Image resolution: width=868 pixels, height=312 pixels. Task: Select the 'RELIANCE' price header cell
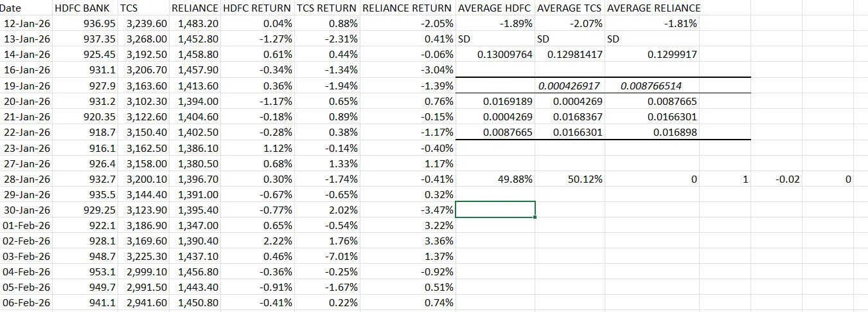[x=195, y=8]
